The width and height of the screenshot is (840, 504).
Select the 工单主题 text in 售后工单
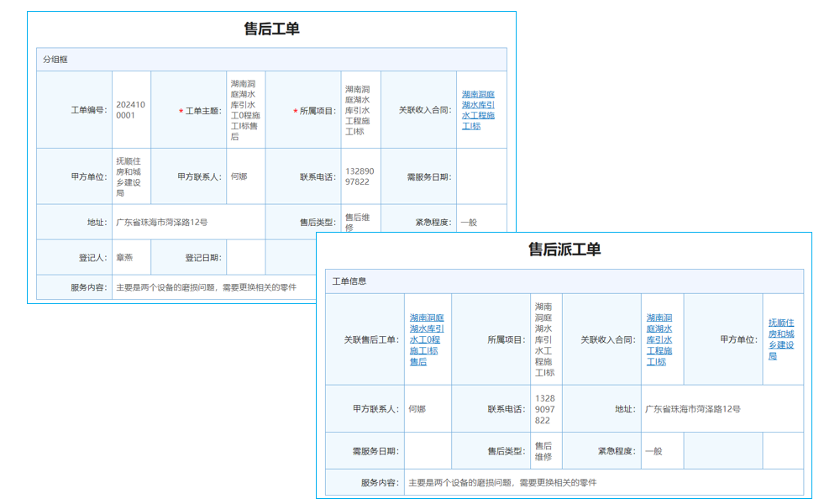pos(244,110)
